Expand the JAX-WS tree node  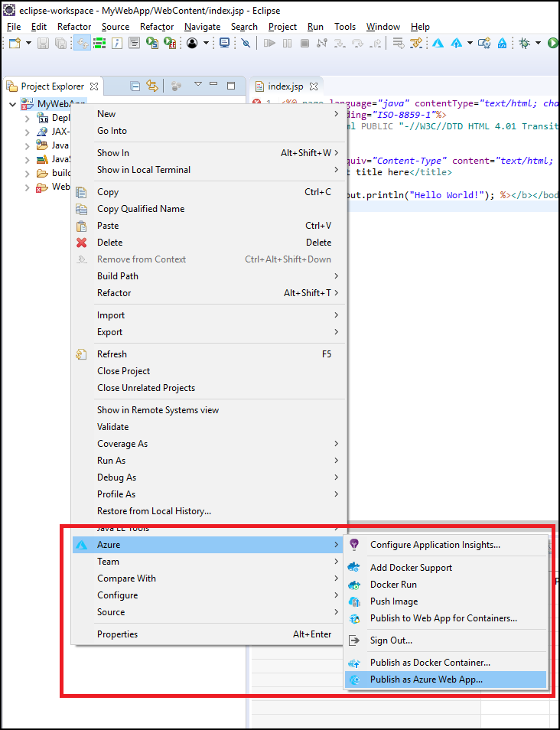[x=27, y=132]
